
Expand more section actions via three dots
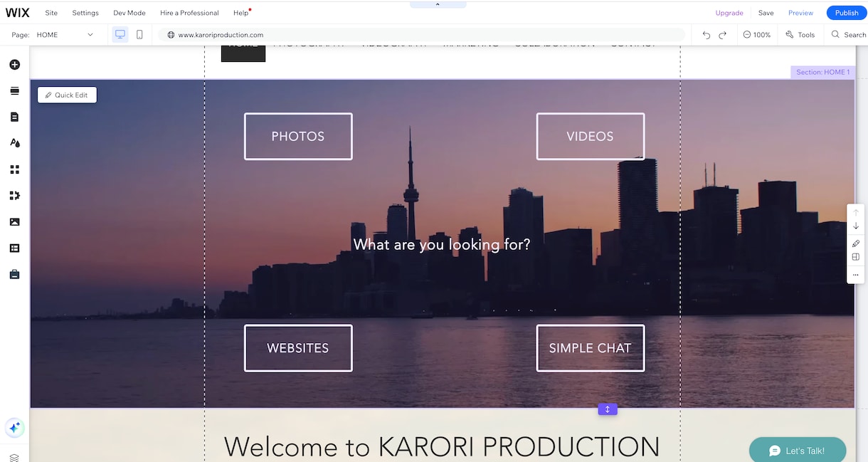click(x=855, y=275)
